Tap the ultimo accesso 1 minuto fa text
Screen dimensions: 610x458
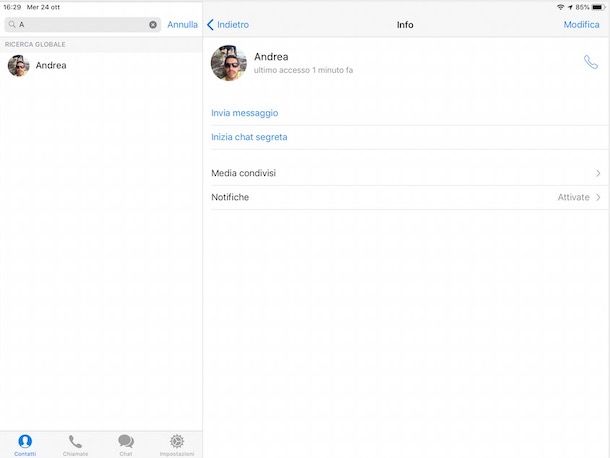(303, 70)
